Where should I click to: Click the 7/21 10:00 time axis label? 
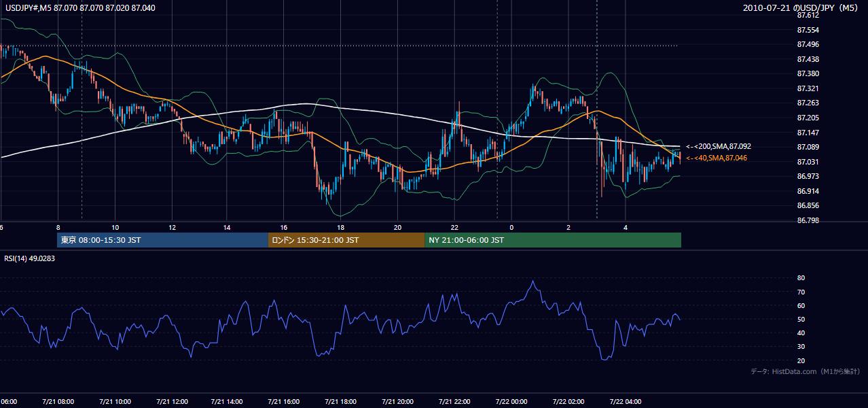point(114,401)
